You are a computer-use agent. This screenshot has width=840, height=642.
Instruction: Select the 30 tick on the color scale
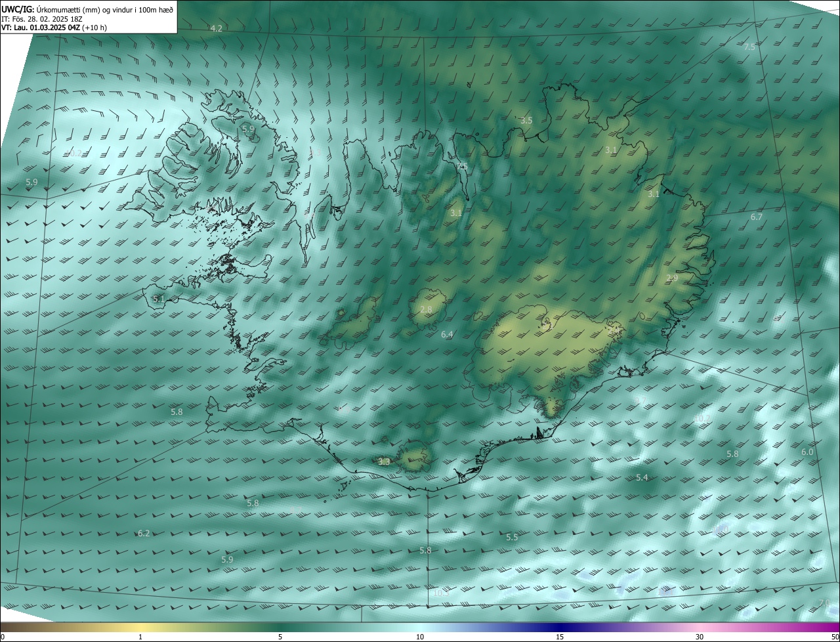coord(700,637)
